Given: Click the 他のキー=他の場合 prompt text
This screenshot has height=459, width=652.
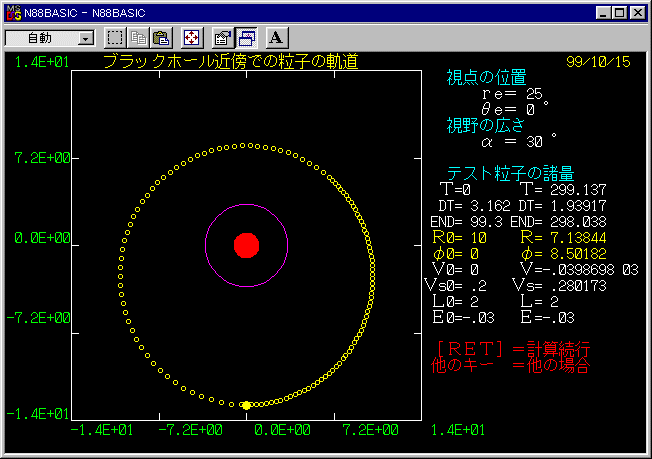Looking at the screenshot, I should (512, 365).
